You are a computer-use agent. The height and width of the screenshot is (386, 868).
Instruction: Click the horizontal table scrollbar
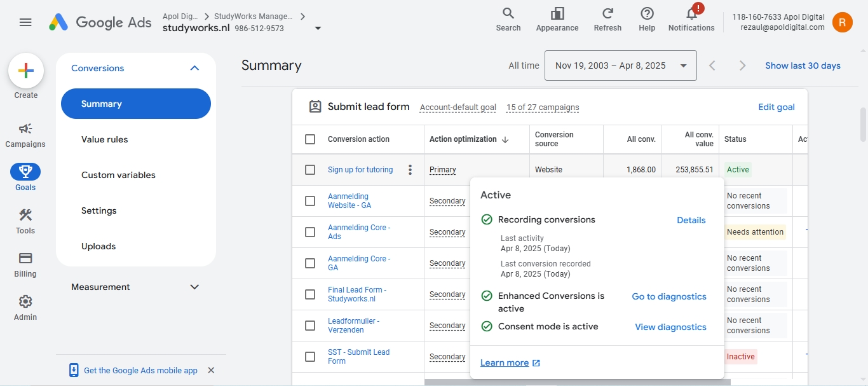(x=577, y=382)
